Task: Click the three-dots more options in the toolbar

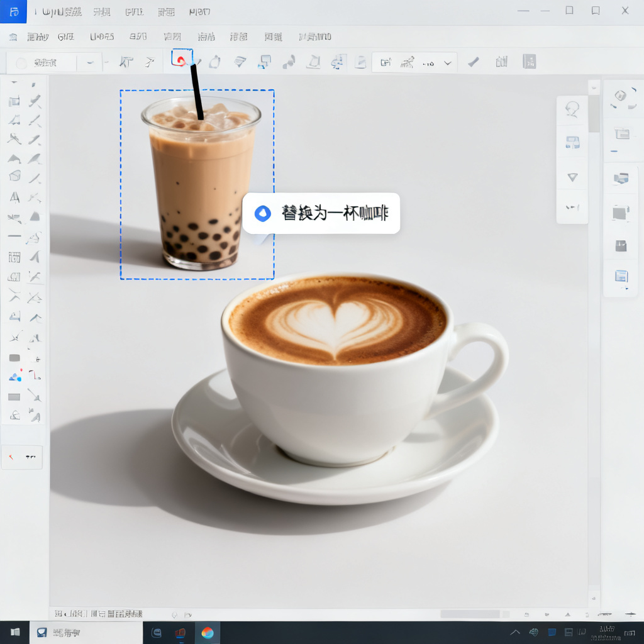Action: point(428,64)
